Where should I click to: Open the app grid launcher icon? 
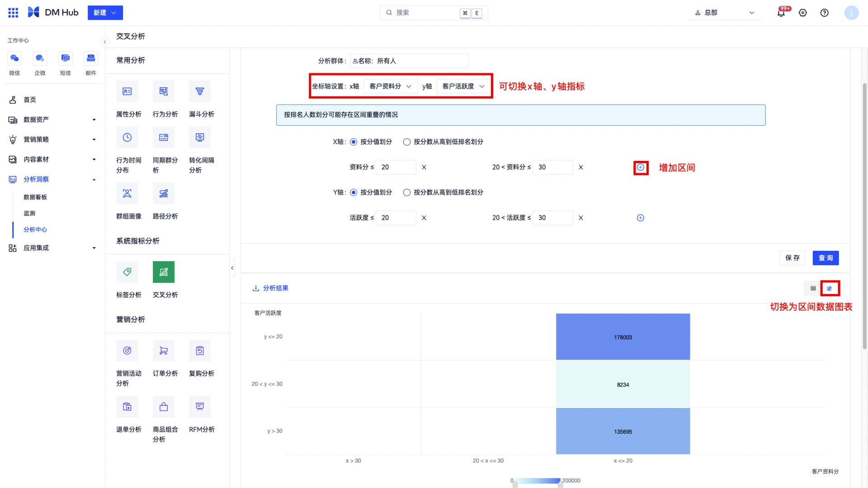click(13, 13)
